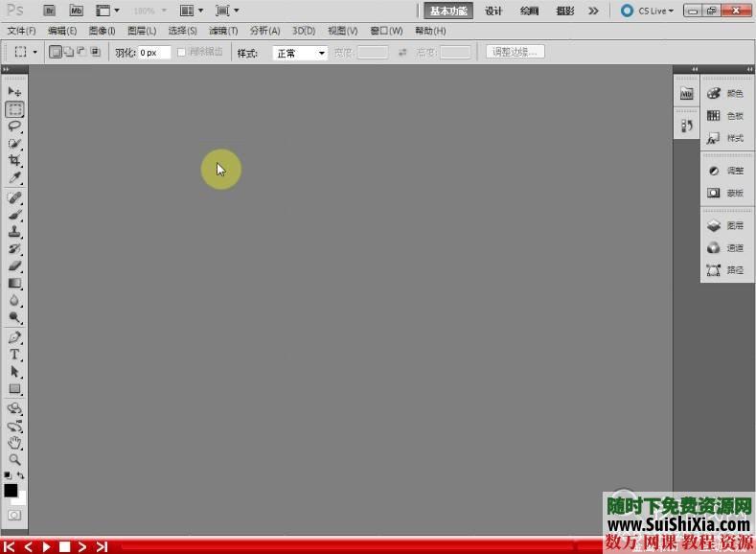Open the Layers panel button
The width and height of the screenshot is (756, 554).
pyautogui.click(x=726, y=225)
